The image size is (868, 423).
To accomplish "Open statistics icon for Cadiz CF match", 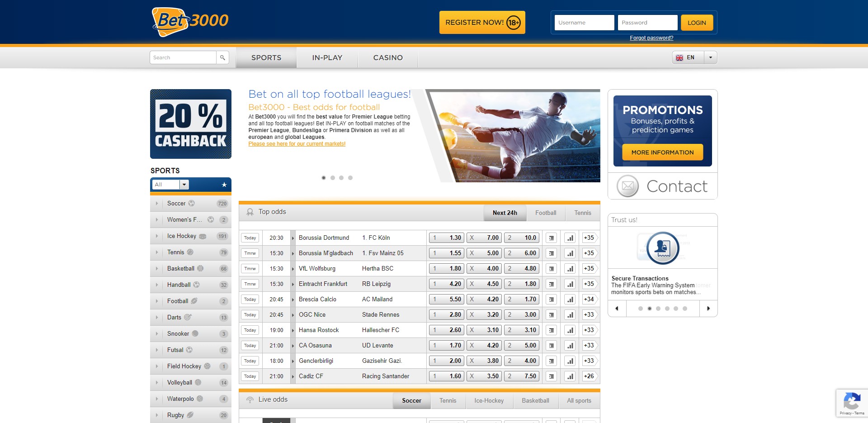I will (570, 376).
